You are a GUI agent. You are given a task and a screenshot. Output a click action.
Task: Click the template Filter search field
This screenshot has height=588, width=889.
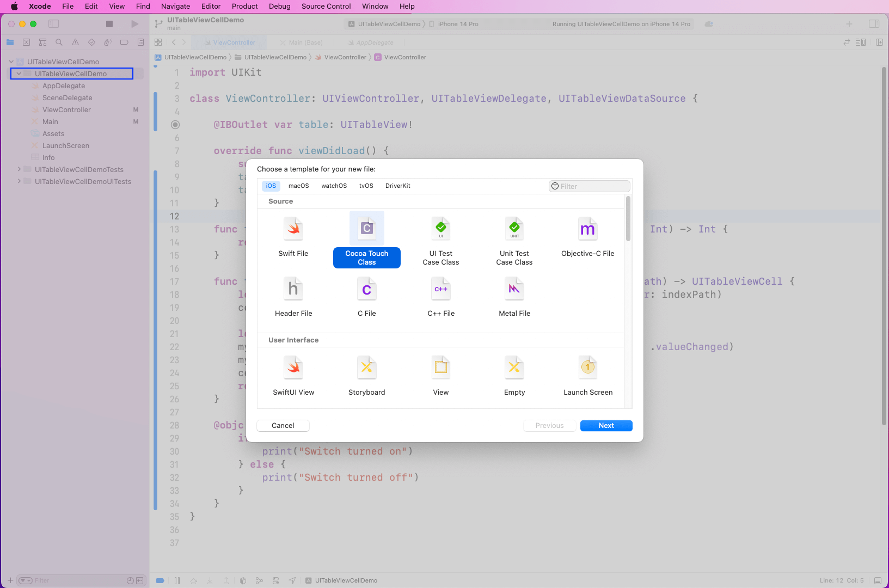592,186
